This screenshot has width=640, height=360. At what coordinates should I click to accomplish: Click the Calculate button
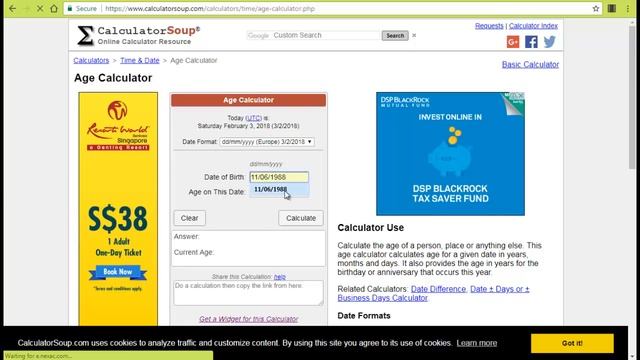click(301, 218)
